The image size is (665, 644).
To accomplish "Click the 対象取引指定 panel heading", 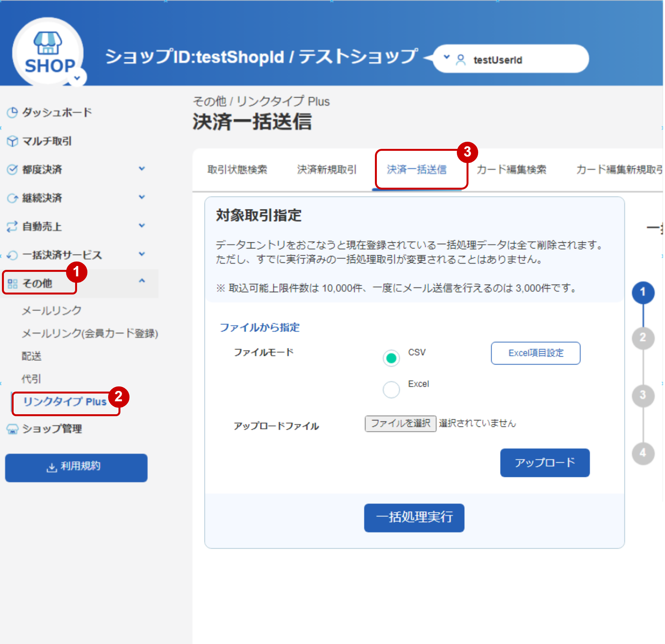I will pos(259,215).
